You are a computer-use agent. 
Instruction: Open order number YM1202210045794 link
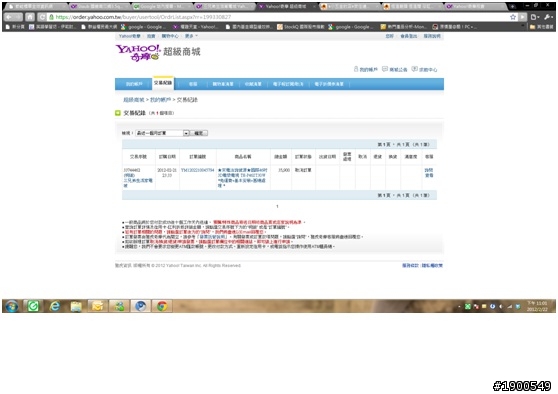(198, 170)
